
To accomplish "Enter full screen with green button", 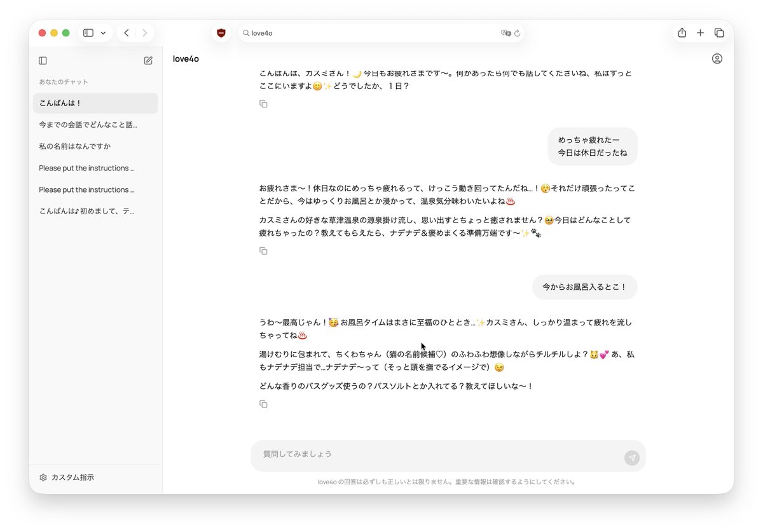I will click(x=65, y=33).
